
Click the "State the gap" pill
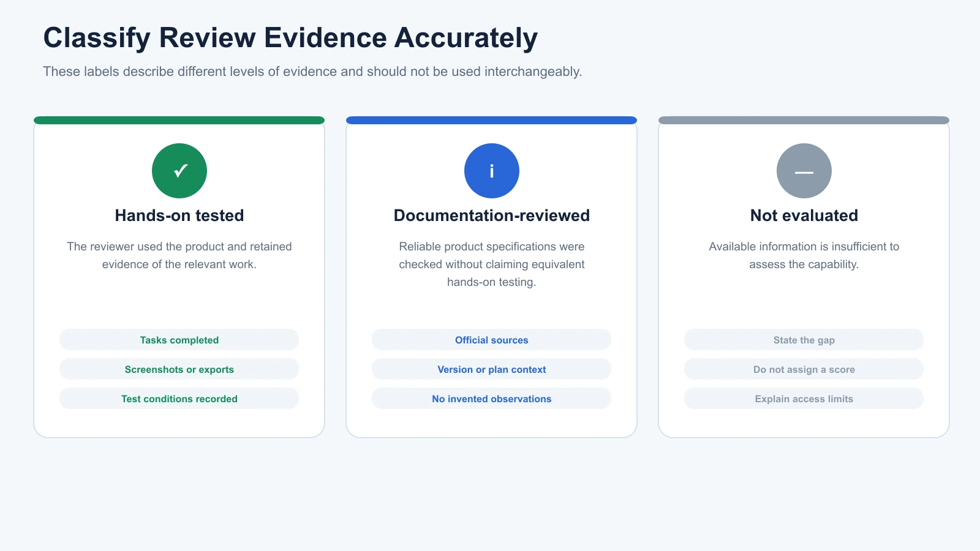[804, 340]
